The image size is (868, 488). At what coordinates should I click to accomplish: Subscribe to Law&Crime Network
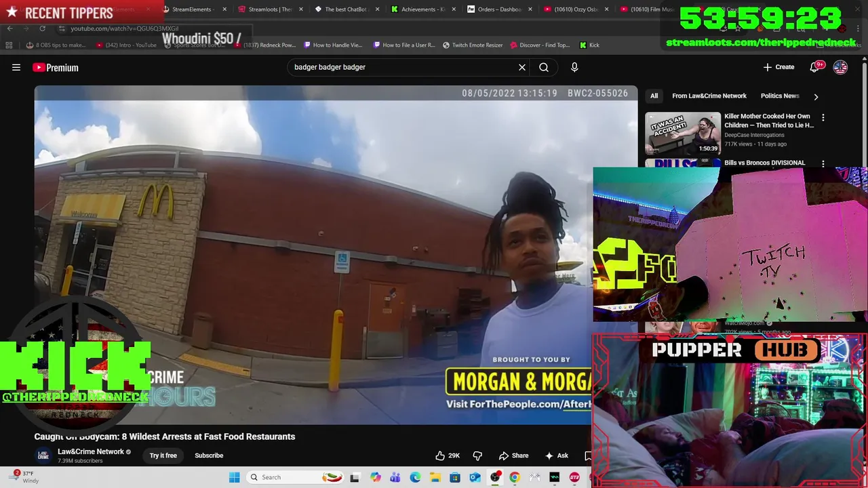pyautogui.click(x=209, y=455)
